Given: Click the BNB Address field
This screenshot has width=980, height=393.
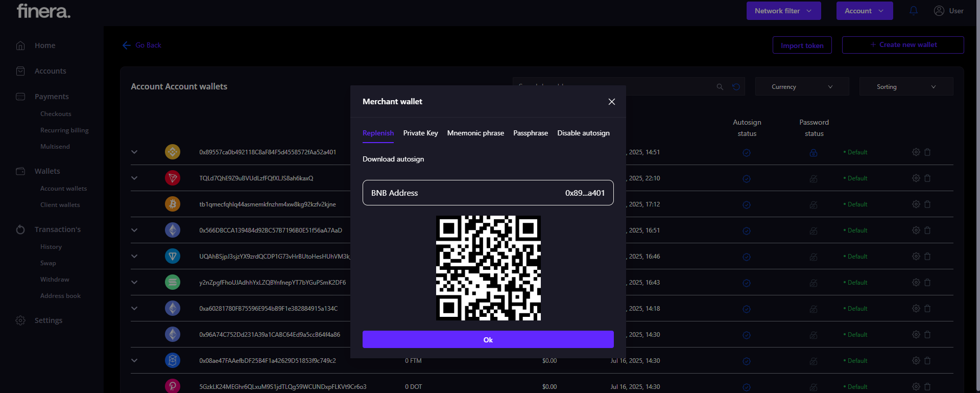Looking at the screenshot, I should (488, 193).
